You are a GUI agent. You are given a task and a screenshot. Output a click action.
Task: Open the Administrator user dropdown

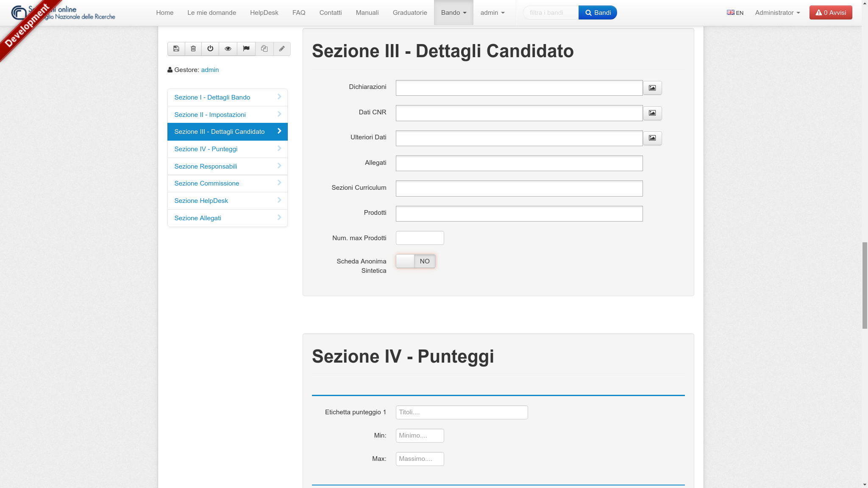pos(777,13)
